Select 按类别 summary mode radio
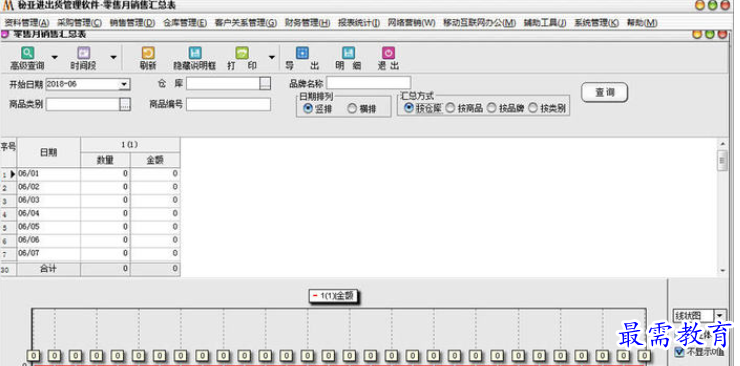The width and height of the screenshot is (740, 366). click(533, 108)
